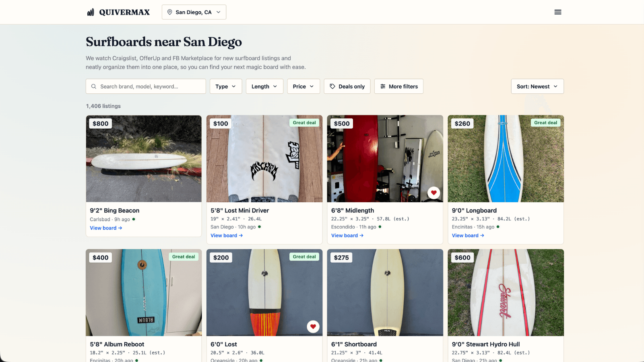
Task: Click the $500 price badge
Action: (342, 123)
